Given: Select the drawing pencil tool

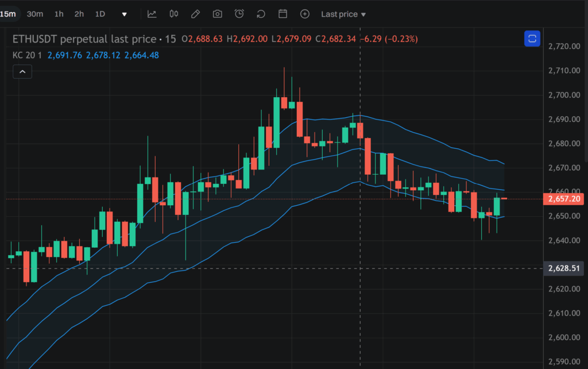Looking at the screenshot, I should point(195,14).
